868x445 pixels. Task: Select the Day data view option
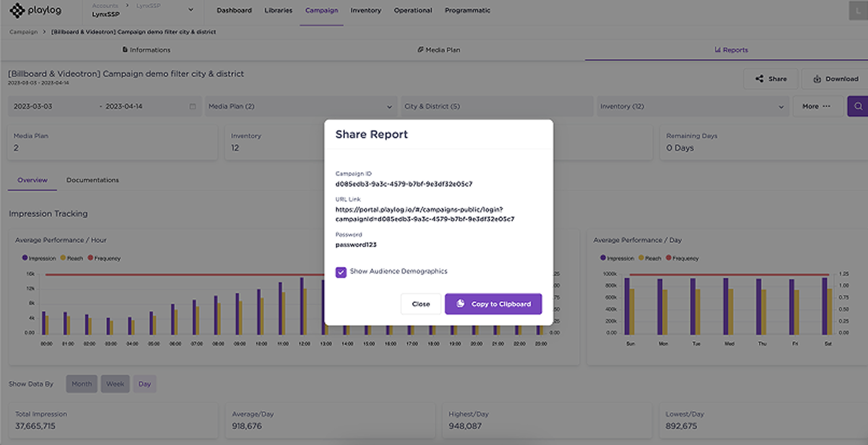tap(145, 384)
